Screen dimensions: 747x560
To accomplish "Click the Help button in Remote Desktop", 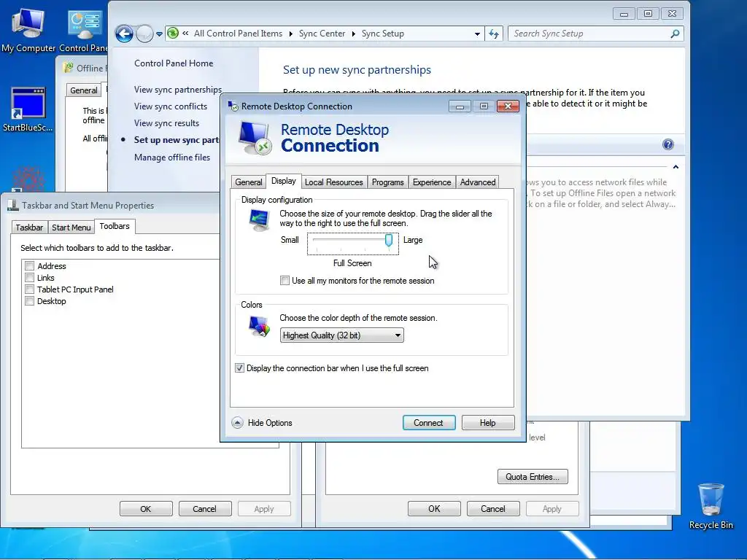I will coord(488,423).
